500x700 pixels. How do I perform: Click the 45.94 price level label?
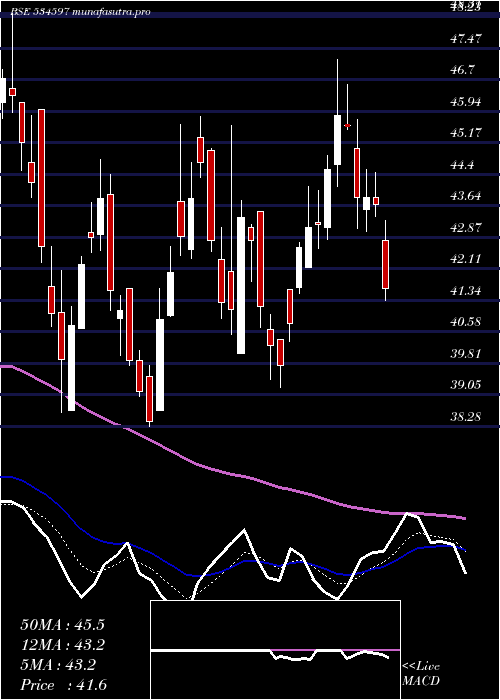(466, 102)
